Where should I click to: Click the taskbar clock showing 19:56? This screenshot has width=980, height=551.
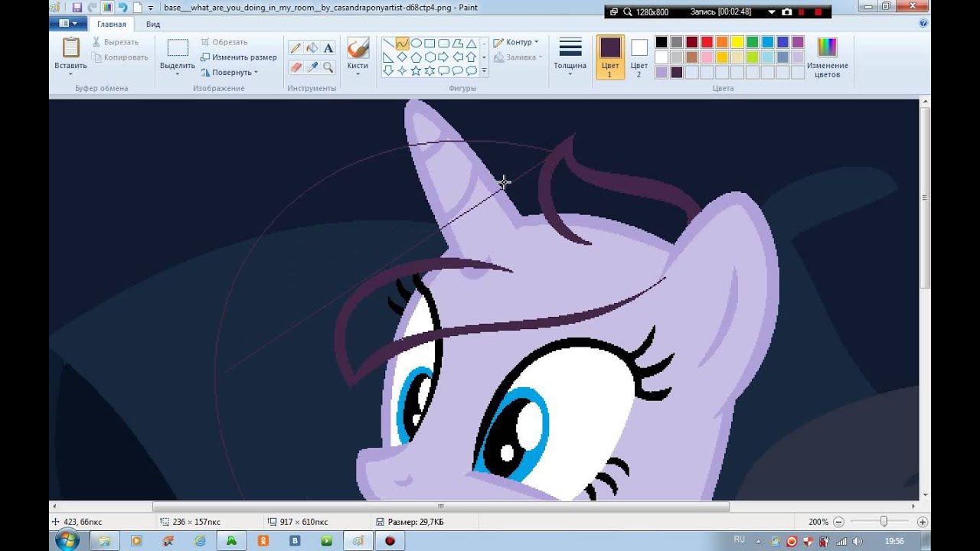894,540
